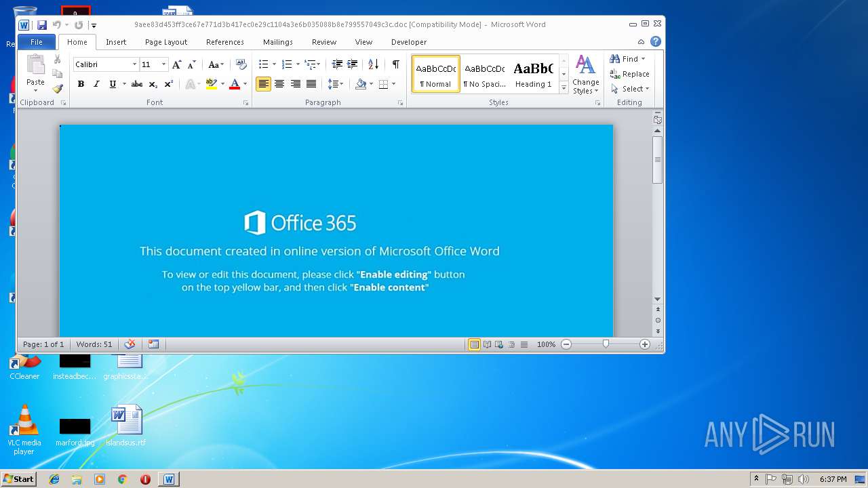Align text to the left

263,84
